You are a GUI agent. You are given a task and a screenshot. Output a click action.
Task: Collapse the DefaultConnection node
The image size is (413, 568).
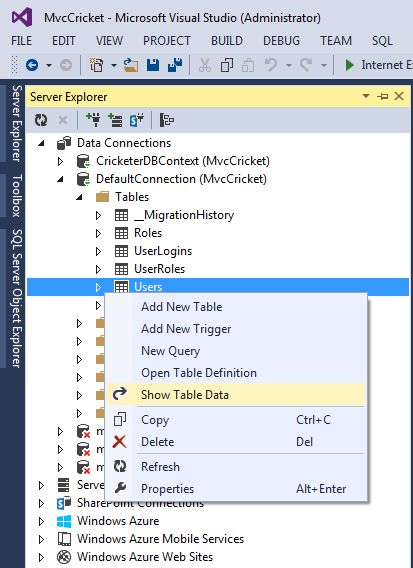tap(61, 179)
